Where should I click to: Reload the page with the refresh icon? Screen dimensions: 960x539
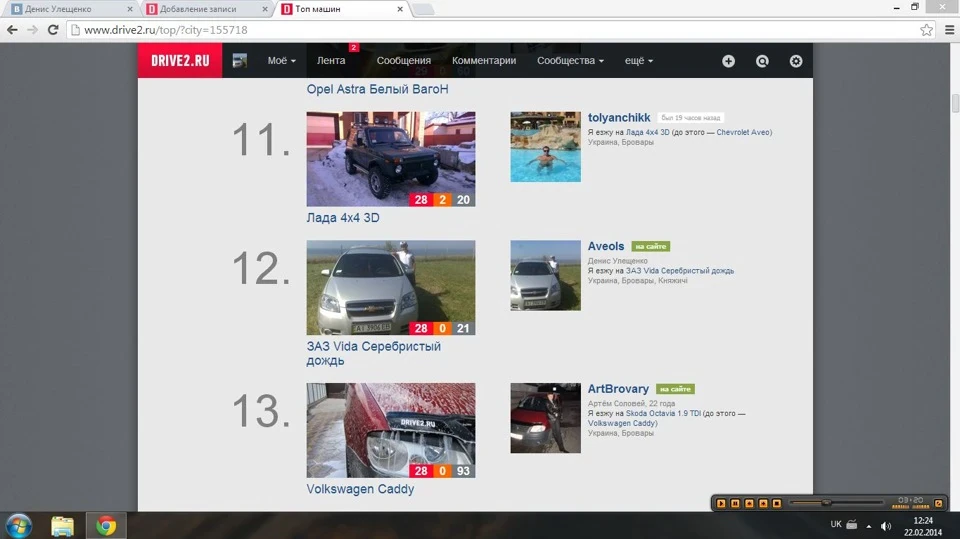[53, 29]
